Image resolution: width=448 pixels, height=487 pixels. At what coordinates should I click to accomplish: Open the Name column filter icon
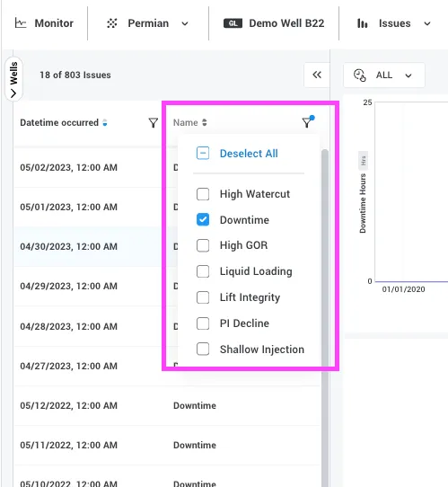click(x=308, y=122)
